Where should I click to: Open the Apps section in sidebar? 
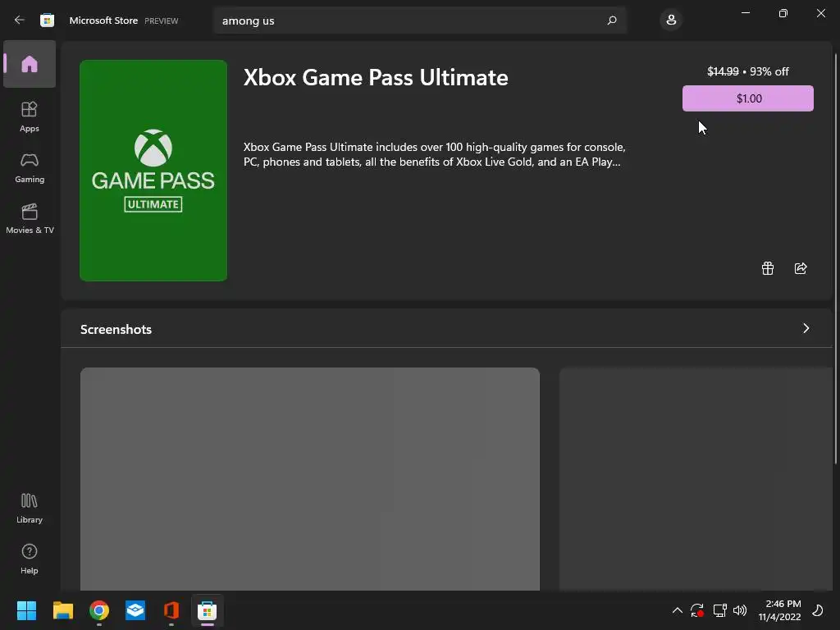(30, 116)
